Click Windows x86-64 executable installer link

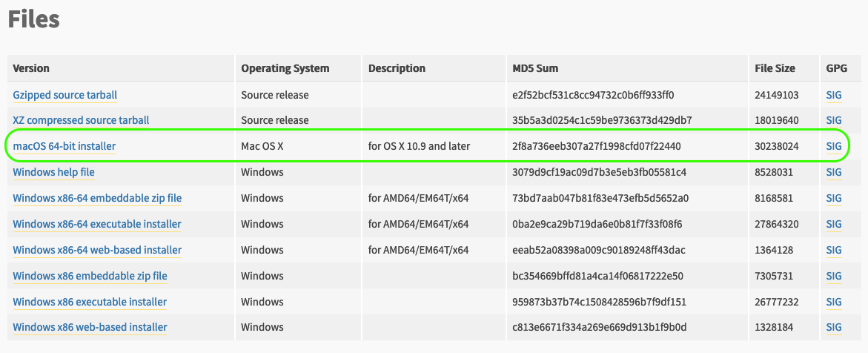tap(97, 224)
